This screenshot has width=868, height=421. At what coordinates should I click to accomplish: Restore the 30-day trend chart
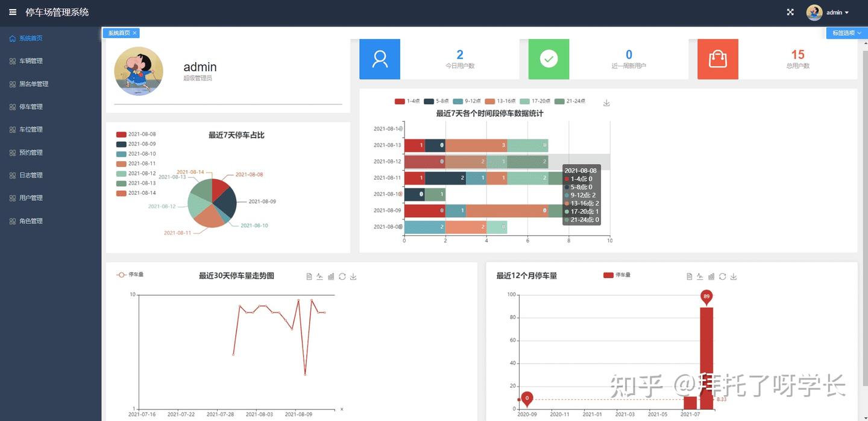coord(342,277)
